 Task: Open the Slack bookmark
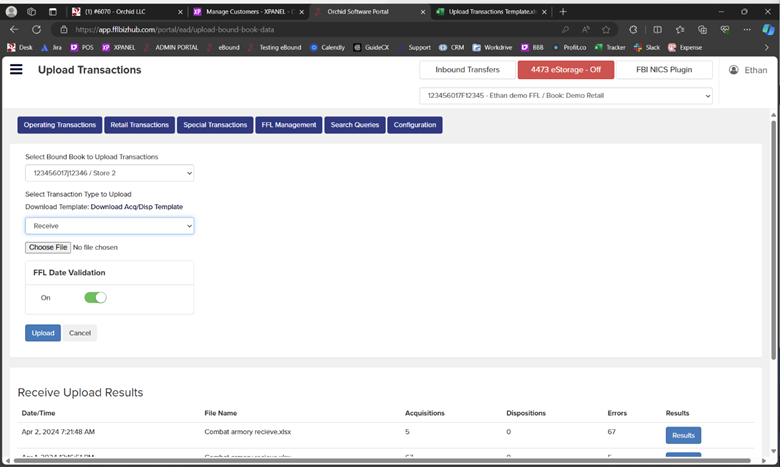[647, 47]
